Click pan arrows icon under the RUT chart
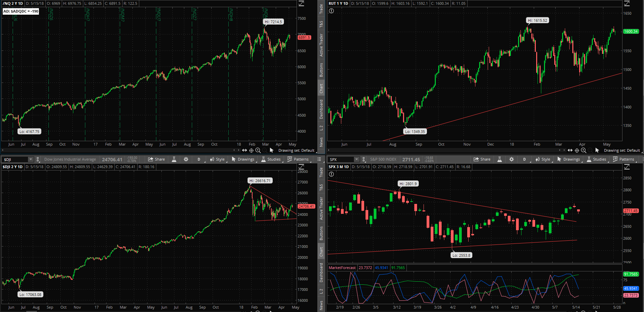This screenshot has width=644, height=312. coord(570,150)
